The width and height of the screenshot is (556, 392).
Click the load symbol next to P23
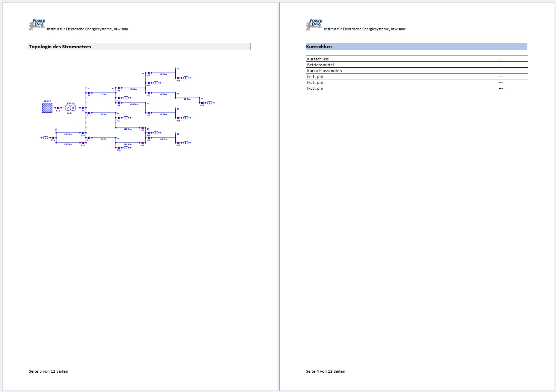click(x=45, y=138)
